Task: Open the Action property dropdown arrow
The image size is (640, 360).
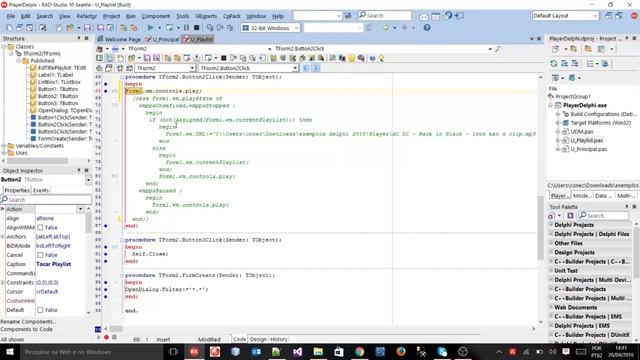Action: click(x=80, y=209)
